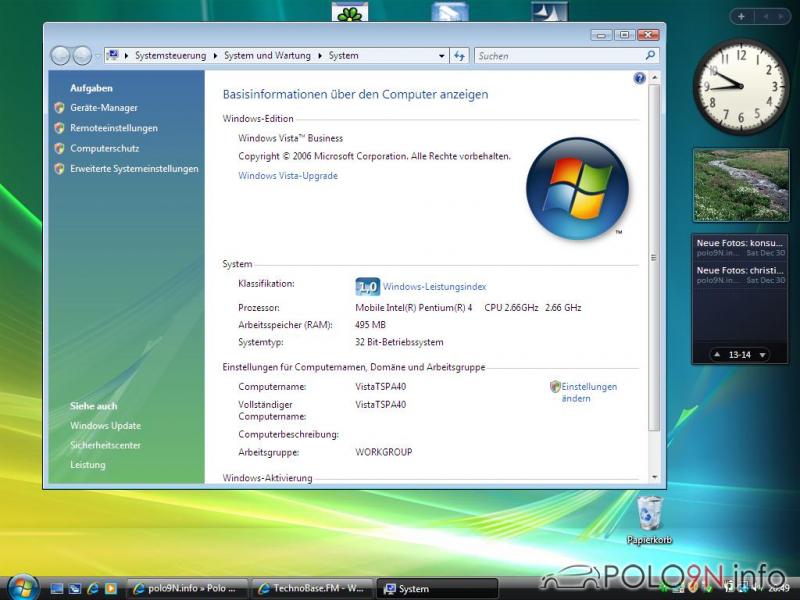Click the sidebar add gadget plus button

point(741,16)
